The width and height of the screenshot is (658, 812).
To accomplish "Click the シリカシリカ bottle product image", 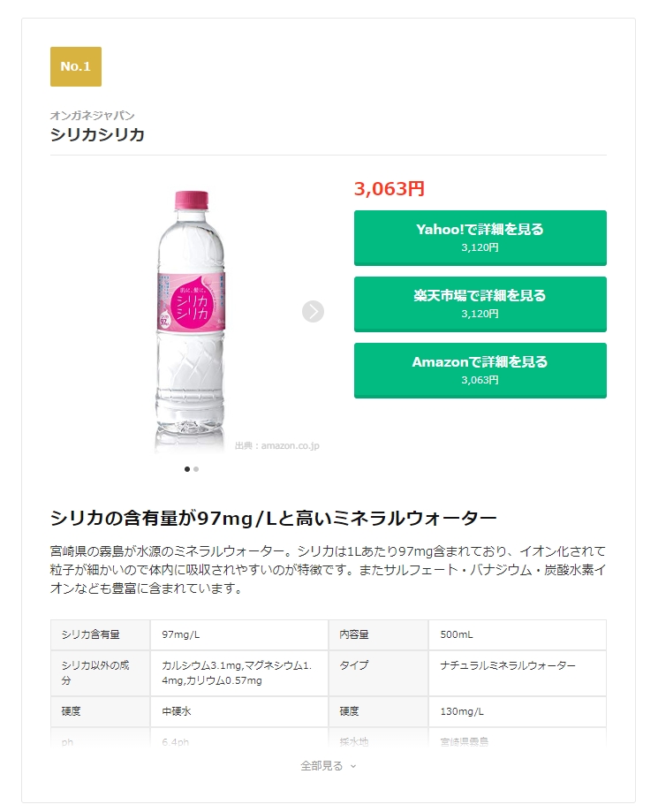I will click(x=191, y=321).
